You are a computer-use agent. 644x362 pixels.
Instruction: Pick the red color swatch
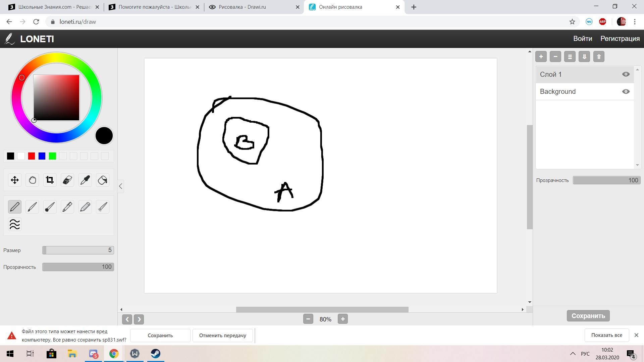tap(32, 156)
